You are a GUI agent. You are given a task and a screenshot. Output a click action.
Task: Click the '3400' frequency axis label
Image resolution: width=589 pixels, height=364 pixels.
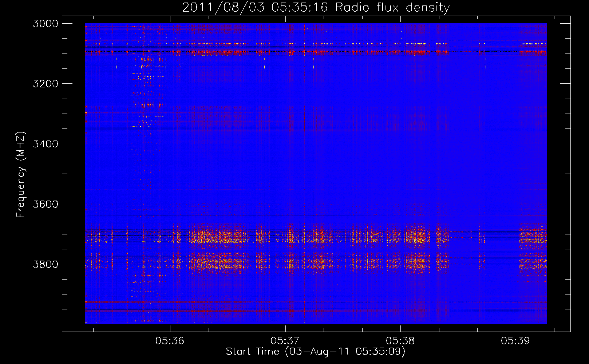point(46,144)
